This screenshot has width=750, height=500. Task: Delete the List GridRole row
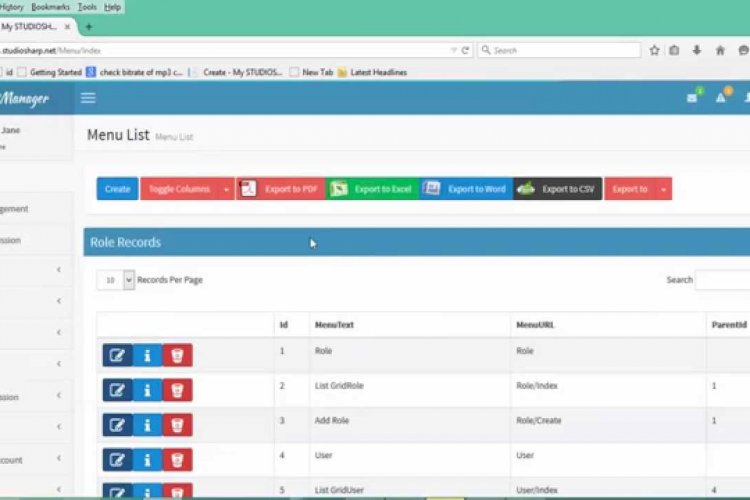point(177,390)
